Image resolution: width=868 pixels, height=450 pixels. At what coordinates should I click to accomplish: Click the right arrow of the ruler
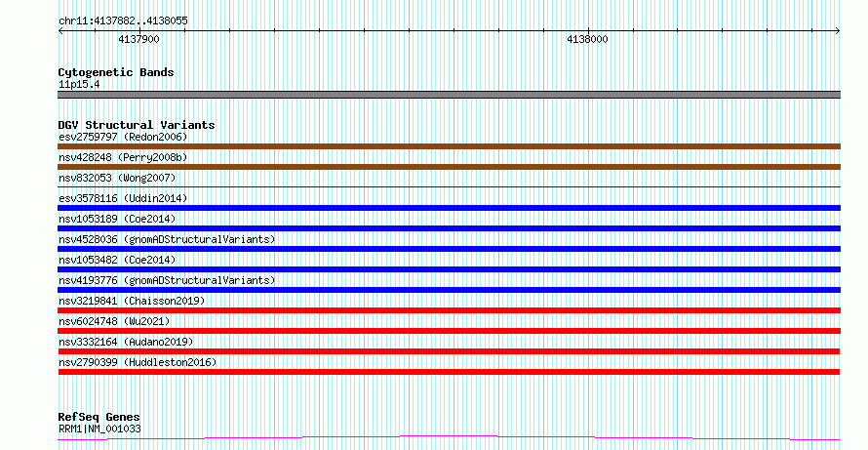click(838, 31)
